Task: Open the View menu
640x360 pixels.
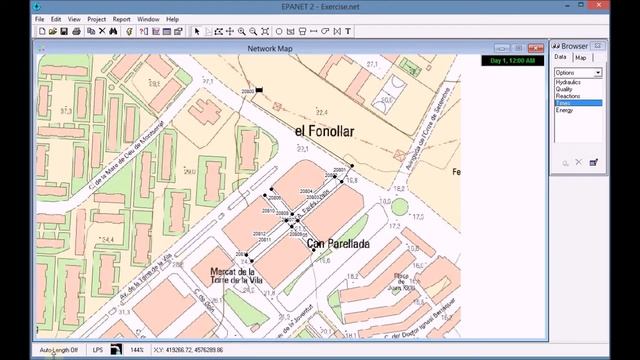Action: click(74, 19)
